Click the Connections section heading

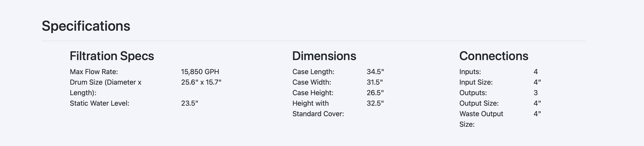tap(494, 56)
